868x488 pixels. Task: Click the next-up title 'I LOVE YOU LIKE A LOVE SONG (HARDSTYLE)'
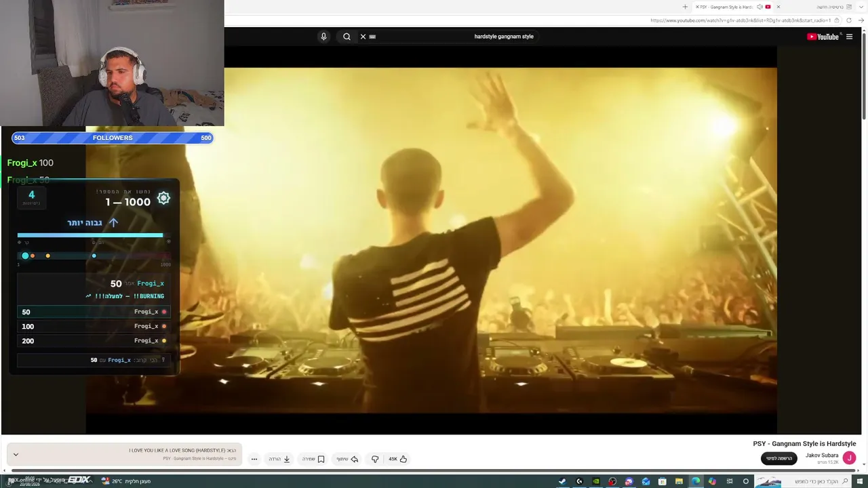pos(178,451)
